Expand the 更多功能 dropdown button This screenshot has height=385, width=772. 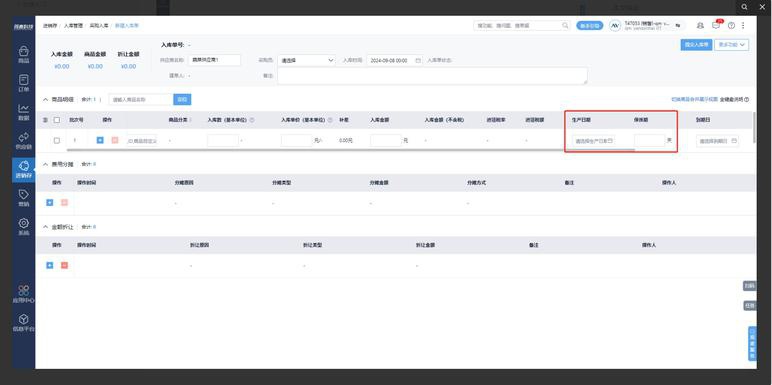(x=731, y=44)
